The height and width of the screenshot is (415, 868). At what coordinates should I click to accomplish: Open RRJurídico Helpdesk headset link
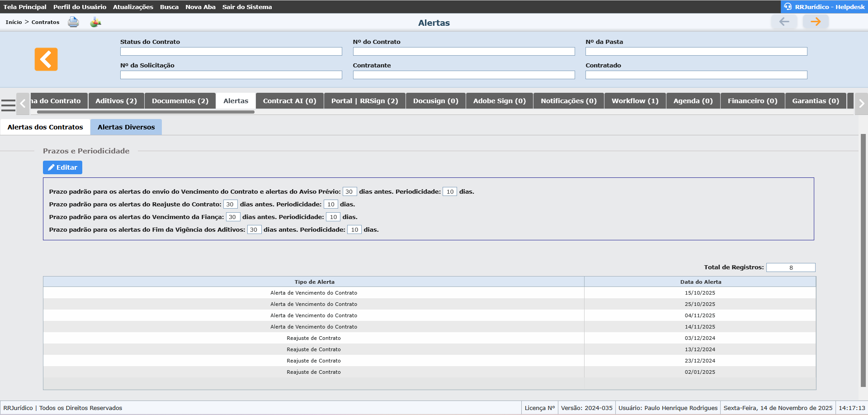(x=824, y=7)
